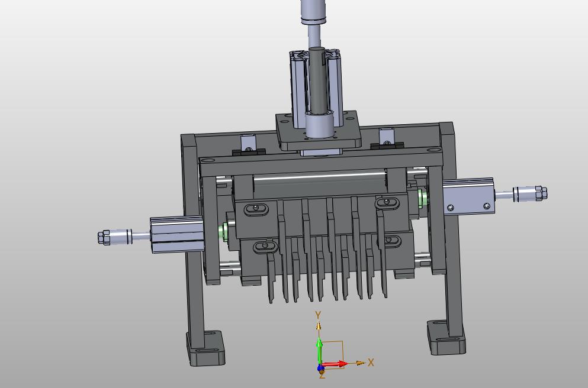Viewport: 588px width, 388px height.
Task: Select the upper-left slotted hole on the gripper block
Action: [x=256, y=208]
